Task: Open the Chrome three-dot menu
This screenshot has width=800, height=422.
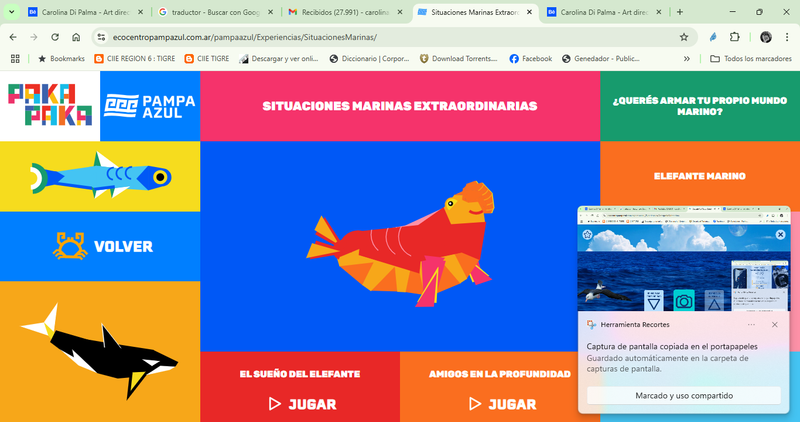Action: point(787,37)
